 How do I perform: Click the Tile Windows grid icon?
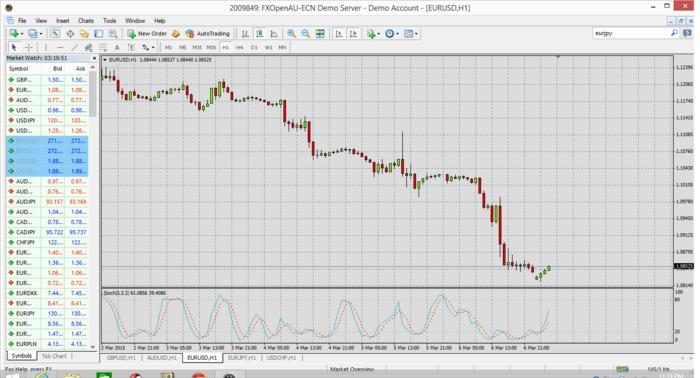pos(320,33)
